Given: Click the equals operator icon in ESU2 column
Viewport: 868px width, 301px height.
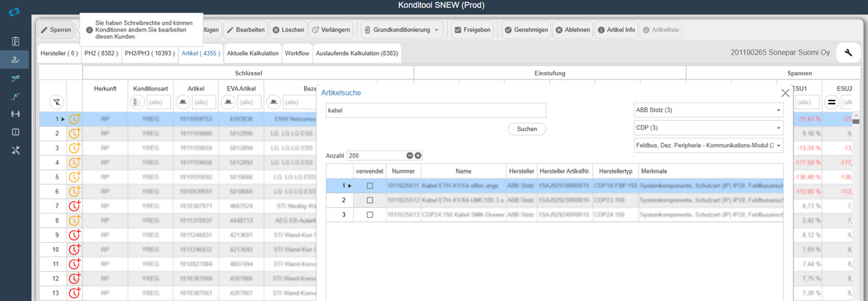Looking at the screenshot, I should (831, 102).
